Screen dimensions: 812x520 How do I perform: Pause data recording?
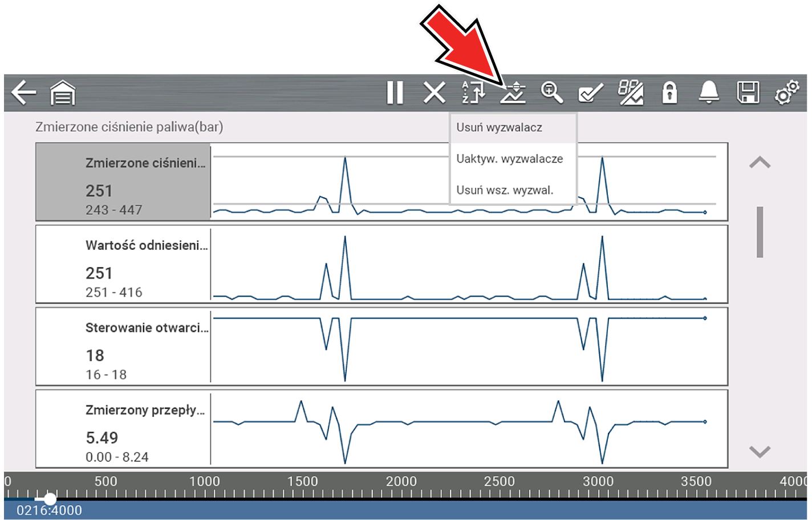pos(395,92)
